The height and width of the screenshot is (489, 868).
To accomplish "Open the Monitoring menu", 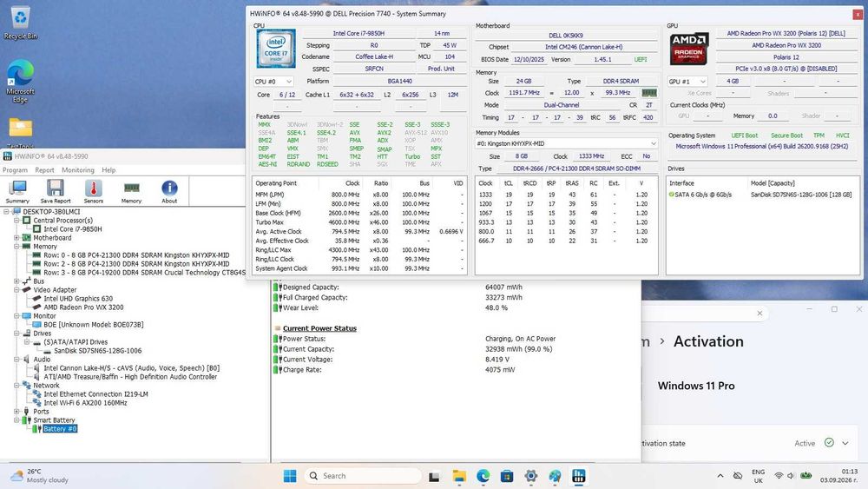I will pos(77,170).
